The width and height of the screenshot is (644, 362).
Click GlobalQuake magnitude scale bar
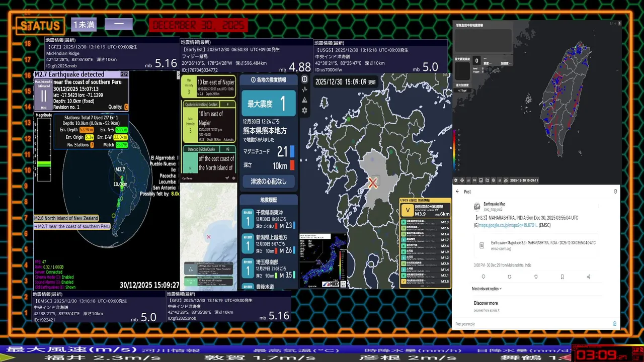click(x=44, y=149)
